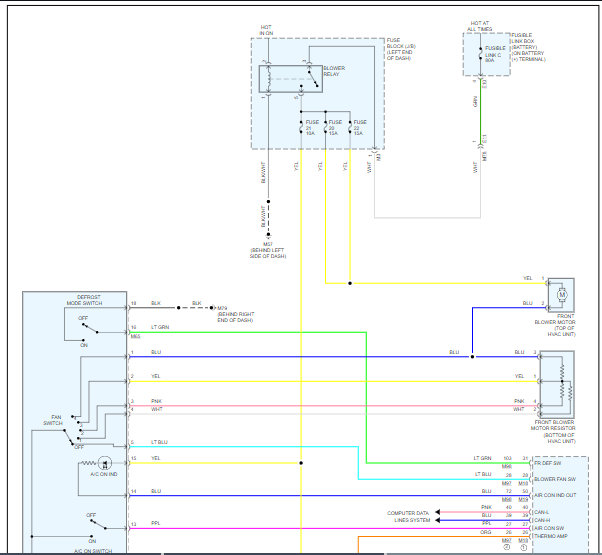602x555 pixels.
Task: Select the "DEFROST MODE SWITCH" label
Action: (84, 300)
